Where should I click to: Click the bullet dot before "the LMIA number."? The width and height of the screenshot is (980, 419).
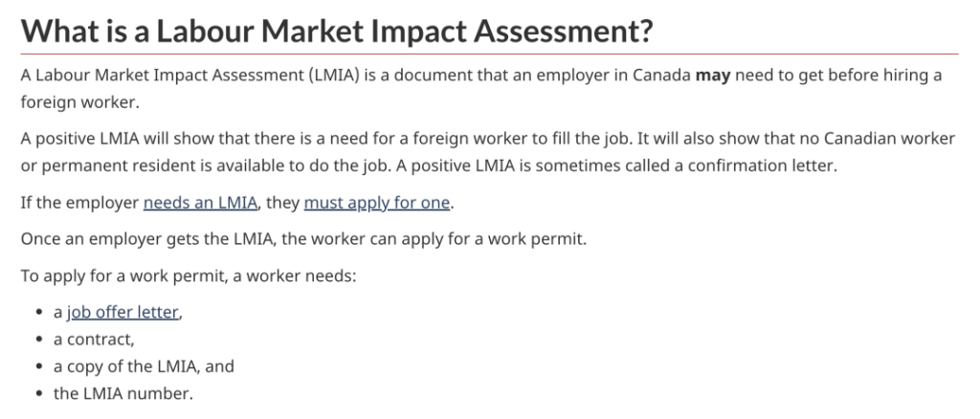pos(38,392)
